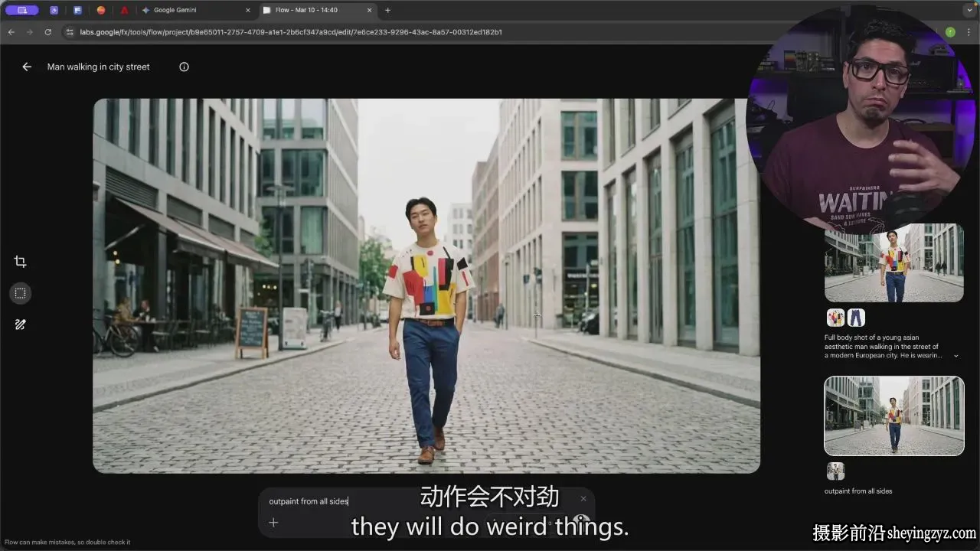The image size is (980, 551).
Task: Reload the page with the refresh icon
Action: point(47,32)
